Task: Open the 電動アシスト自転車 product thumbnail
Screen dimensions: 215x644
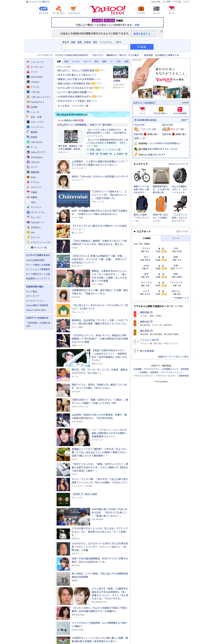Action: click(142, 176)
